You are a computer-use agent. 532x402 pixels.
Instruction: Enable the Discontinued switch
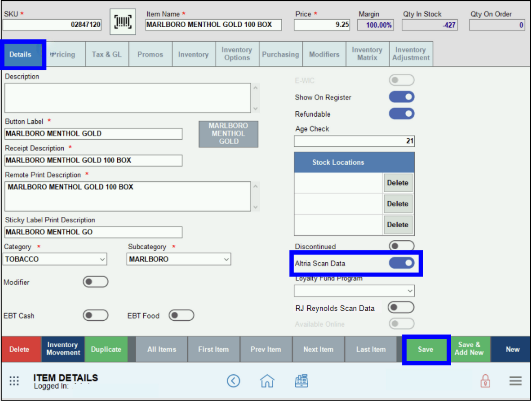(402, 246)
